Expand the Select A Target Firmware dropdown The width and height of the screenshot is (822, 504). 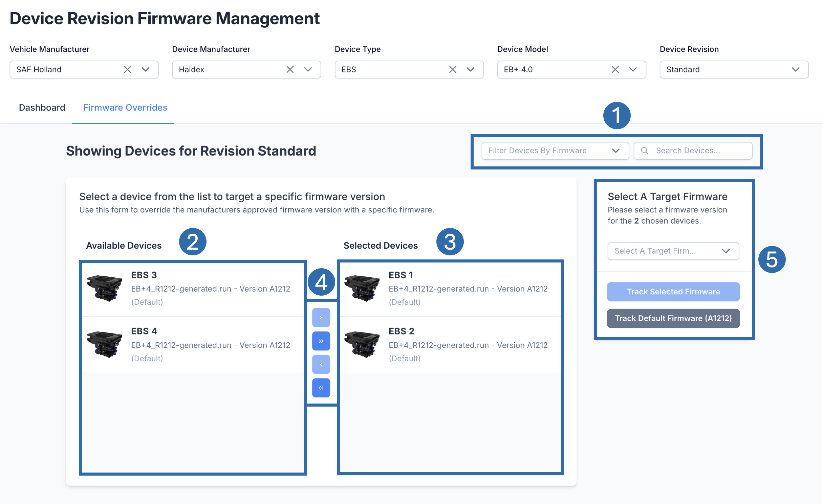click(673, 251)
